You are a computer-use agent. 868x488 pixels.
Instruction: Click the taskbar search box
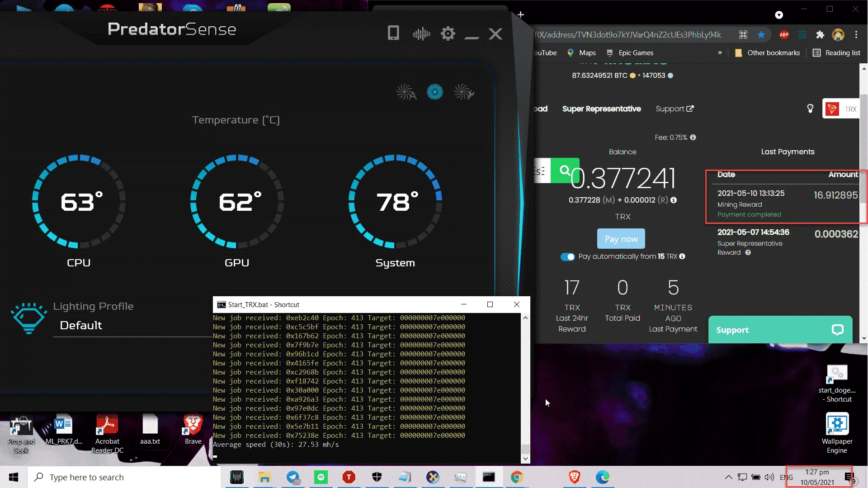coord(124,477)
